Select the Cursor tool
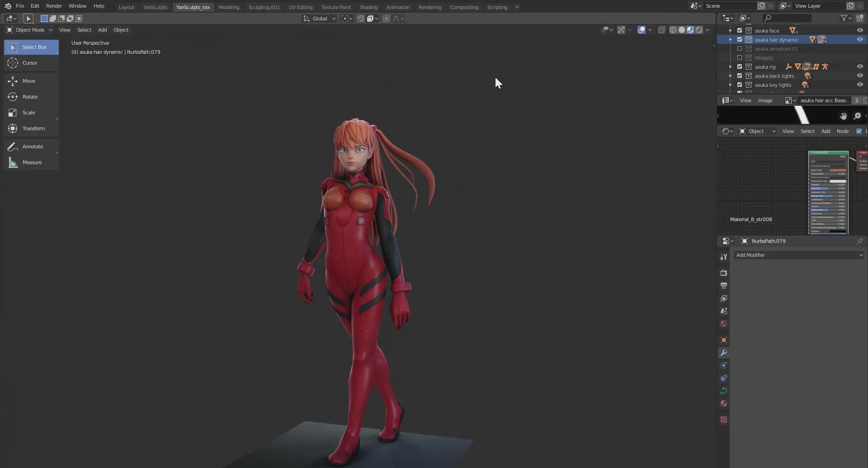868x468 pixels. click(x=31, y=63)
